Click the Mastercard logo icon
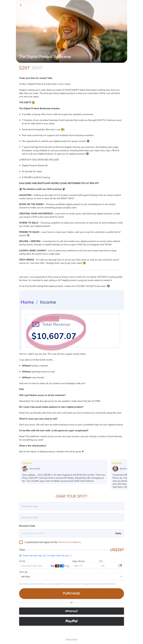The image size is (143, 644). tap(57, 566)
